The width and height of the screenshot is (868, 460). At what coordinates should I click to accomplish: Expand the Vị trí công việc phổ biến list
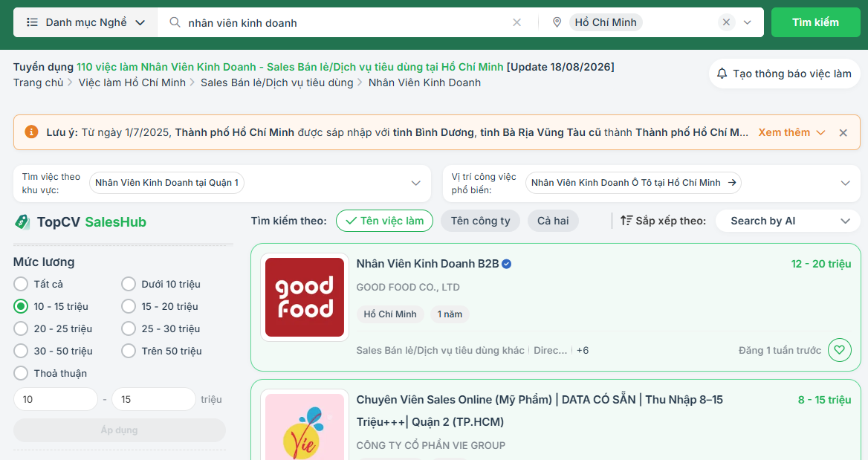tap(845, 184)
